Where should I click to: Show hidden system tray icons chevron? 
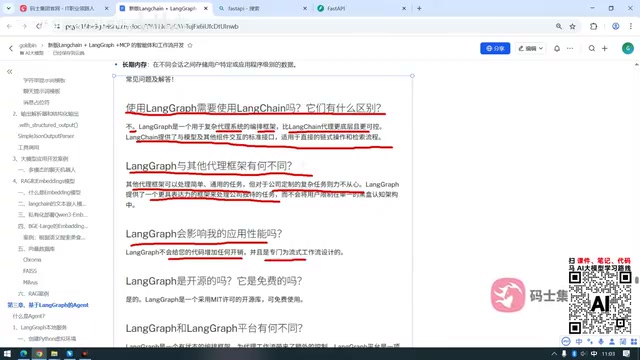click(x=554, y=353)
